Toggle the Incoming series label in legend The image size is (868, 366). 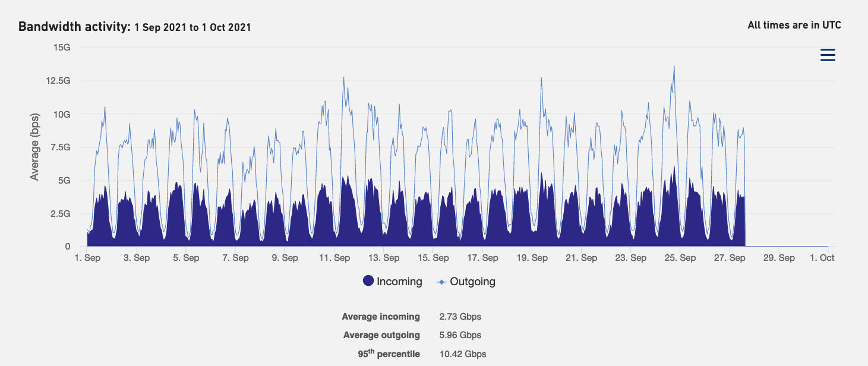click(x=399, y=282)
